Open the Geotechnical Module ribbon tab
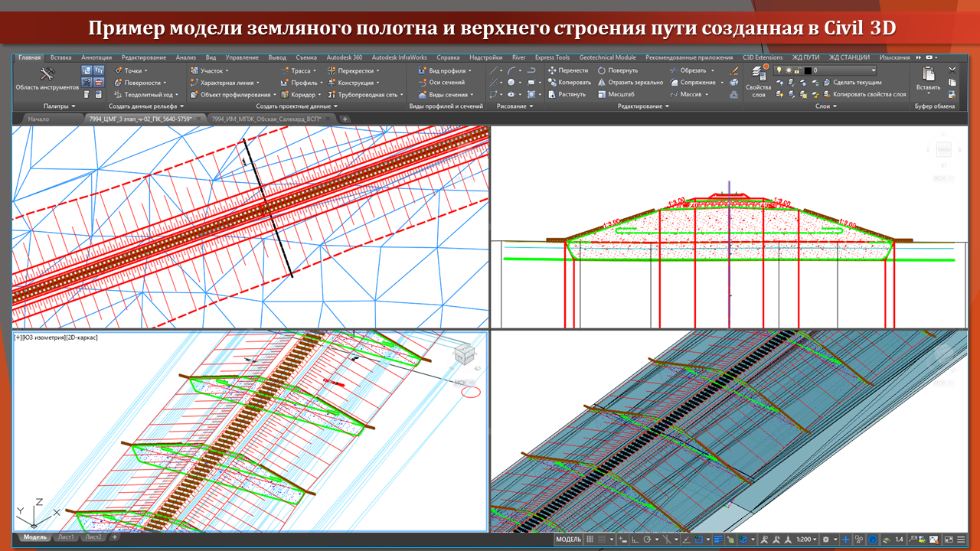Image resolution: width=980 pixels, height=551 pixels. click(x=608, y=57)
